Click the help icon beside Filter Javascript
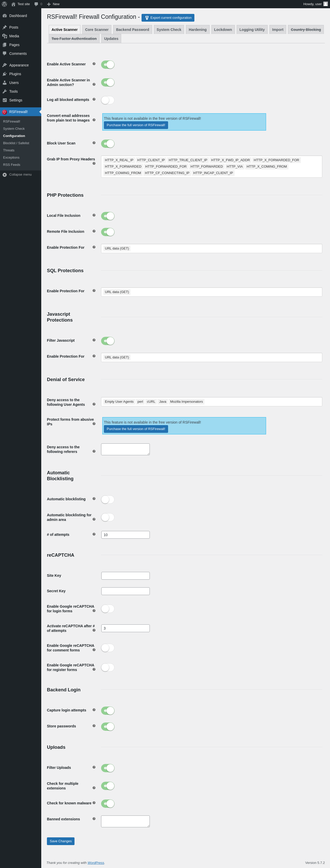Image resolution: width=330 pixels, height=868 pixels. coord(94,340)
